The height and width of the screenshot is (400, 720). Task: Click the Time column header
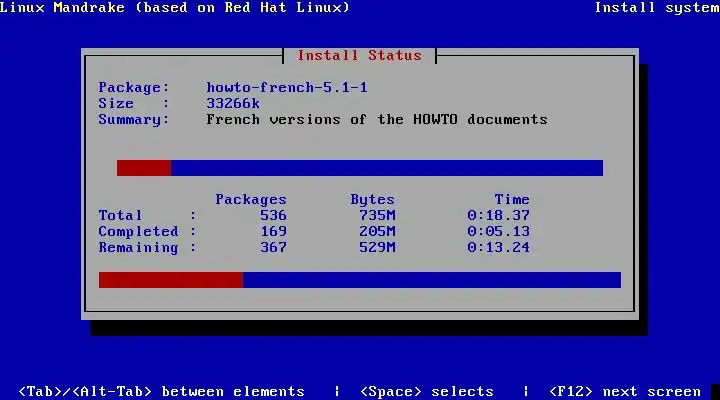pos(512,199)
